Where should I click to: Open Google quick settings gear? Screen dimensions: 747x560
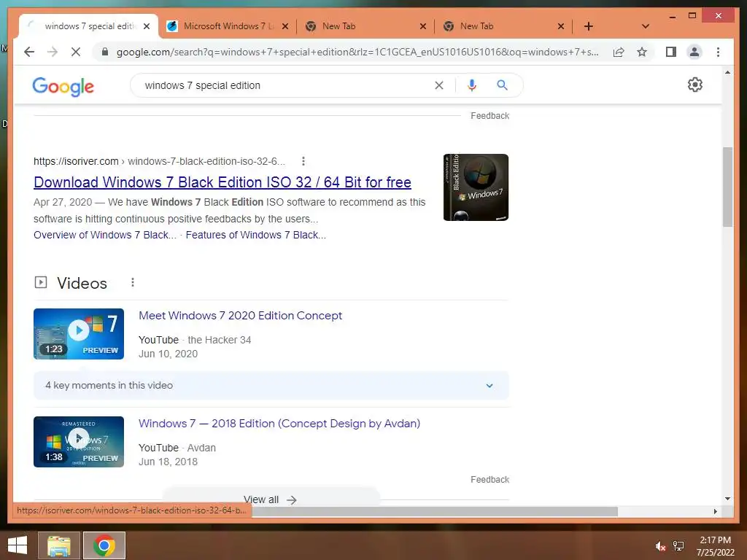coord(694,85)
